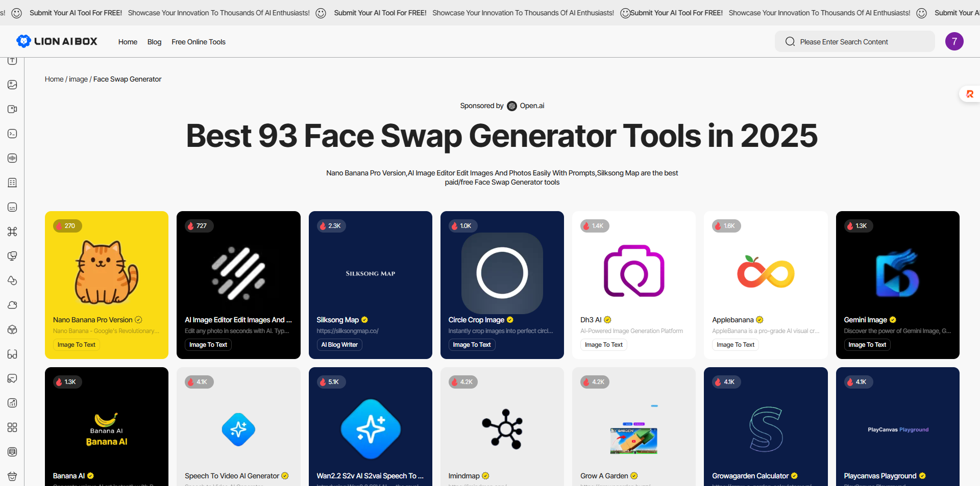Image resolution: width=980 pixels, height=486 pixels.
Task: Click the AI Blog Writer tag
Action: coord(339,345)
